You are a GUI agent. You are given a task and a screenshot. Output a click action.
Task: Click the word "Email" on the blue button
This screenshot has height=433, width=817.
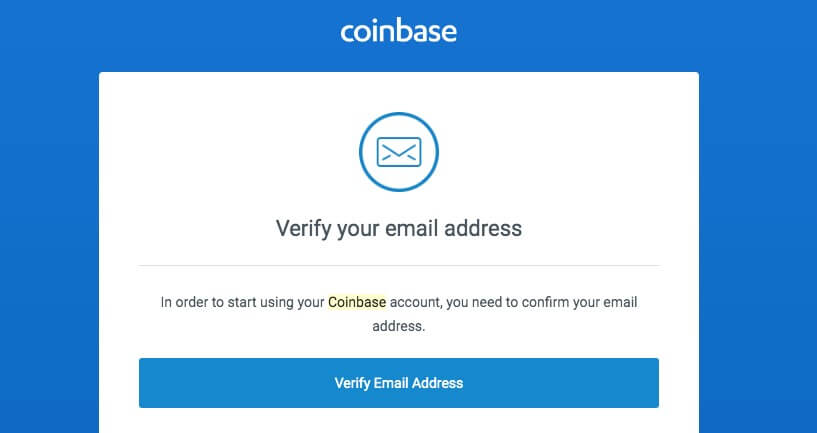[x=392, y=383]
